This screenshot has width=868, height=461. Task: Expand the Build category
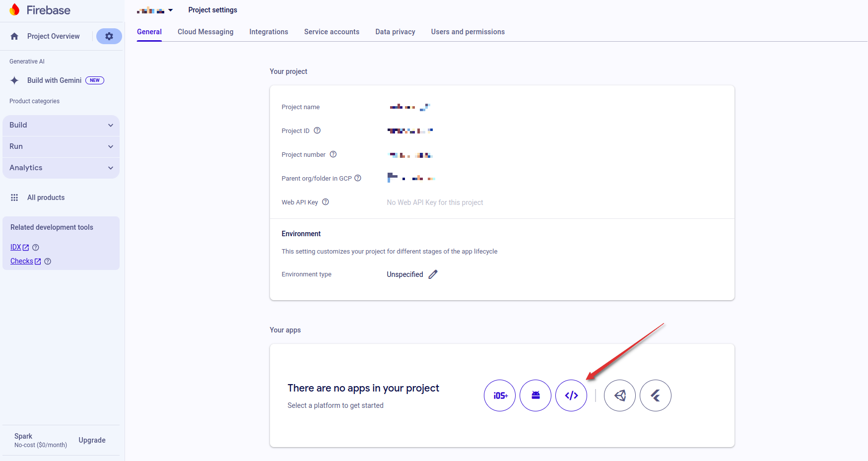pyautogui.click(x=61, y=125)
